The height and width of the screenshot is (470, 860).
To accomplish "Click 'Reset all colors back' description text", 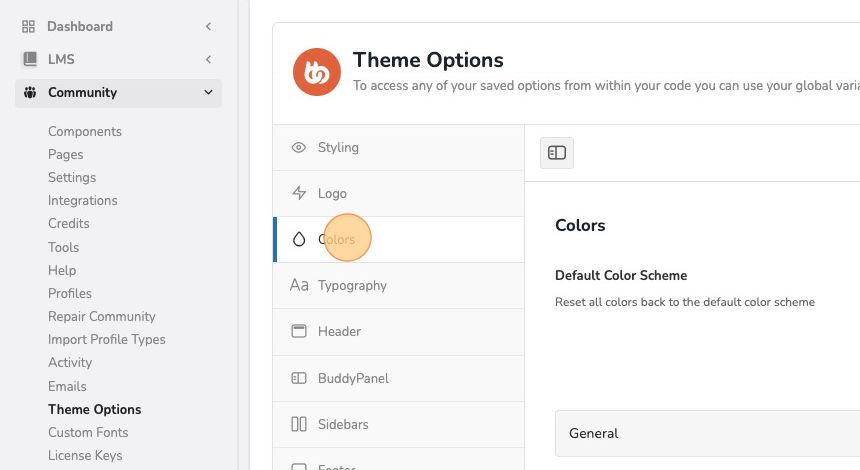I will (684, 302).
